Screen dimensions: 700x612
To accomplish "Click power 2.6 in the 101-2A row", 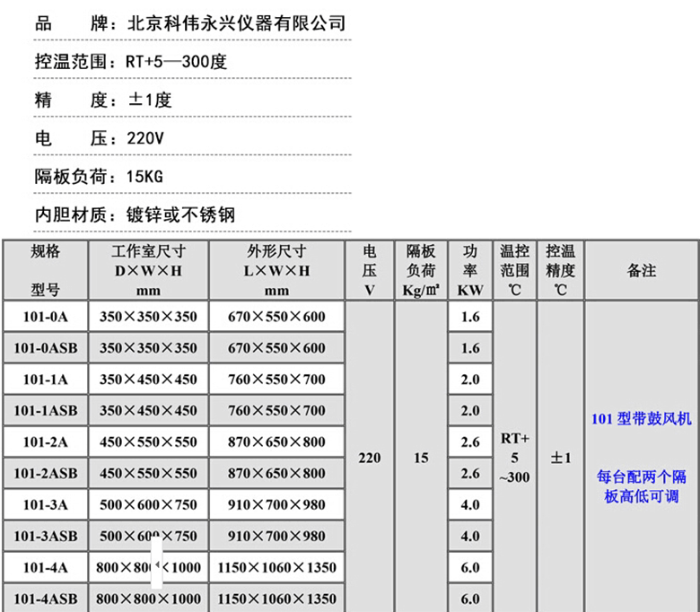I will point(470,442).
